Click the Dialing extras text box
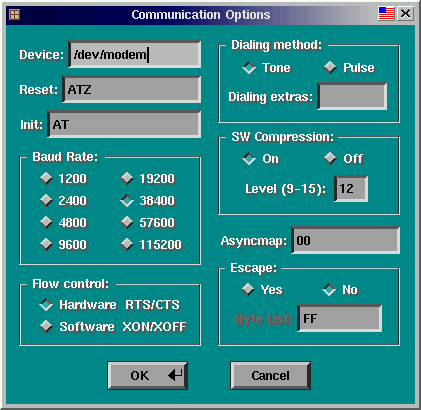421x410 pixels. 352,96
